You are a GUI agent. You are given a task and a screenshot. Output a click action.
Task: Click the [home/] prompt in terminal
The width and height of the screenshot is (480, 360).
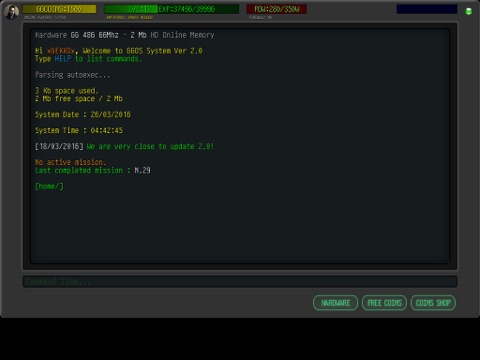[x=49, y=186]
